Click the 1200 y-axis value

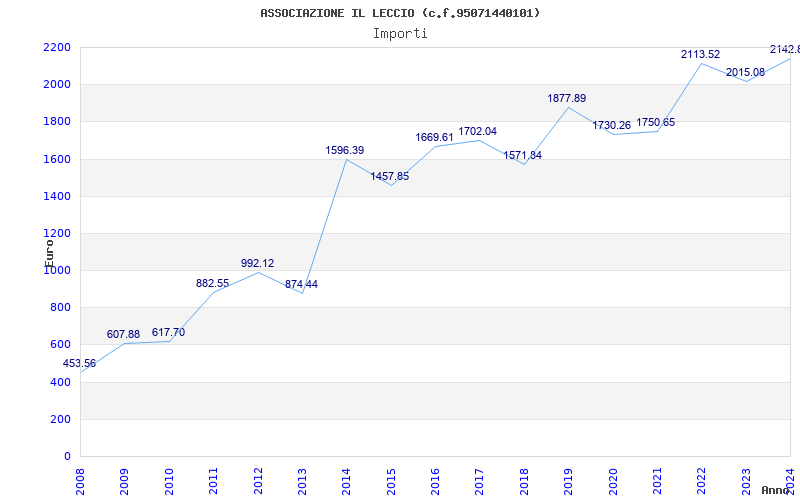57,234
